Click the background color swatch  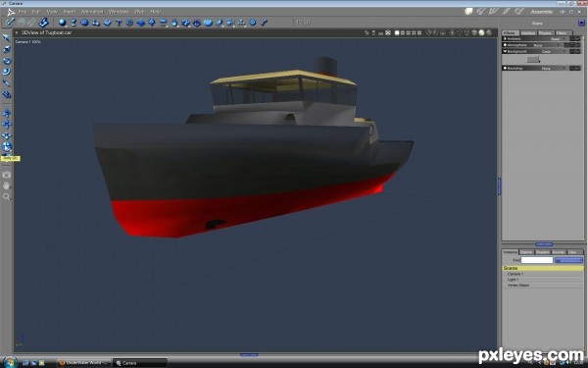coord(533,59)
